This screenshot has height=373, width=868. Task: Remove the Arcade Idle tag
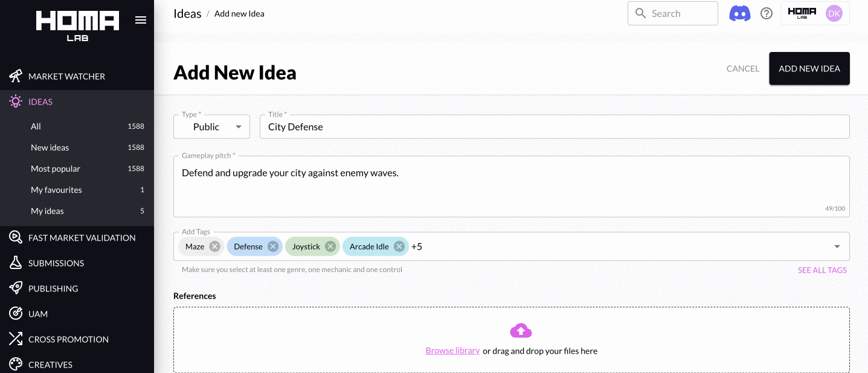coord(399,247)
